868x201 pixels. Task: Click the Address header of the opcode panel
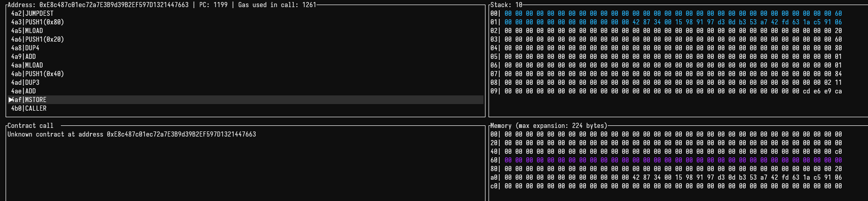tap(98, 5)
